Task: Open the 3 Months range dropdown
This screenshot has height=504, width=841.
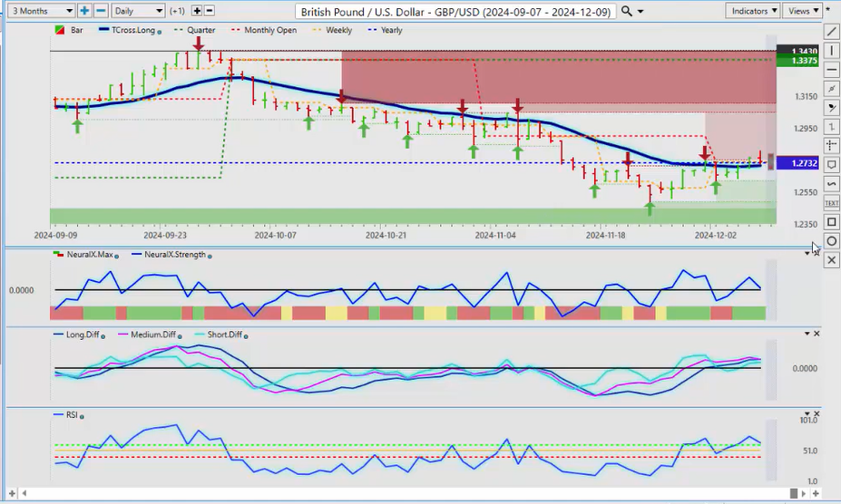Action: pyautogui.click(x=40, y=11)
